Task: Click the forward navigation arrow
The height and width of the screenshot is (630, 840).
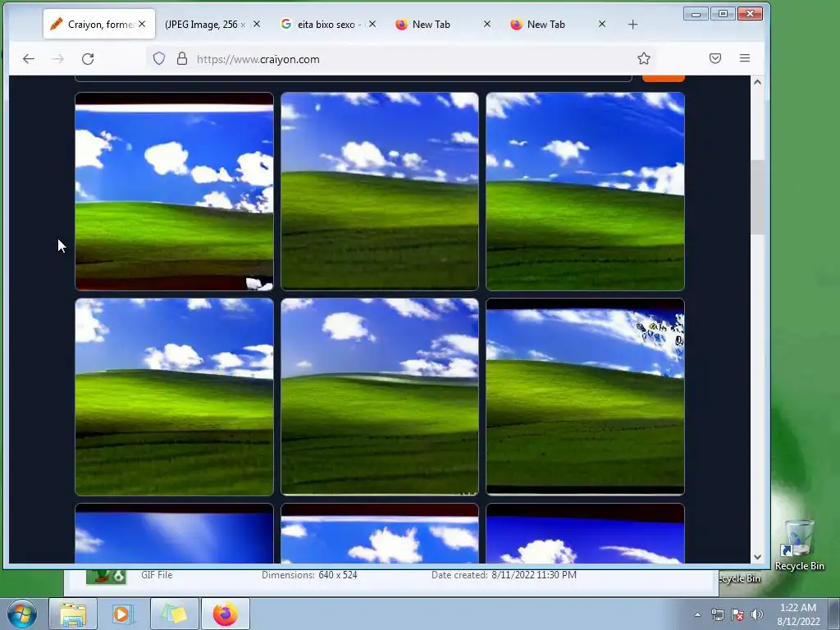Action: [x=58, y=59]
